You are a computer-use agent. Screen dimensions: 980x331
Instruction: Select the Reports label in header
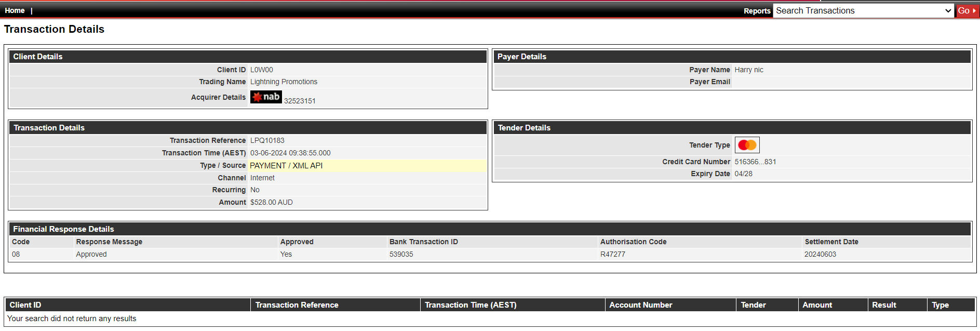(x=757, y=11)
